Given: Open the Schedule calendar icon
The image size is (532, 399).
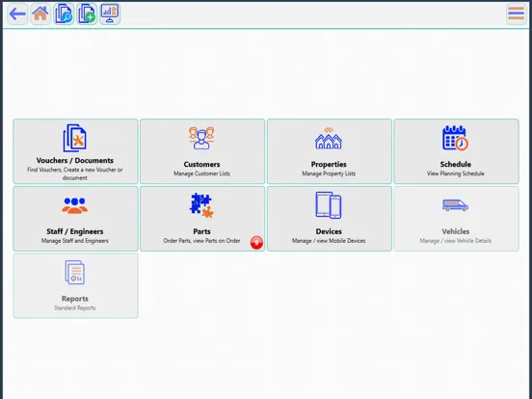Looking at the screenshot, I should click(455, 138).
